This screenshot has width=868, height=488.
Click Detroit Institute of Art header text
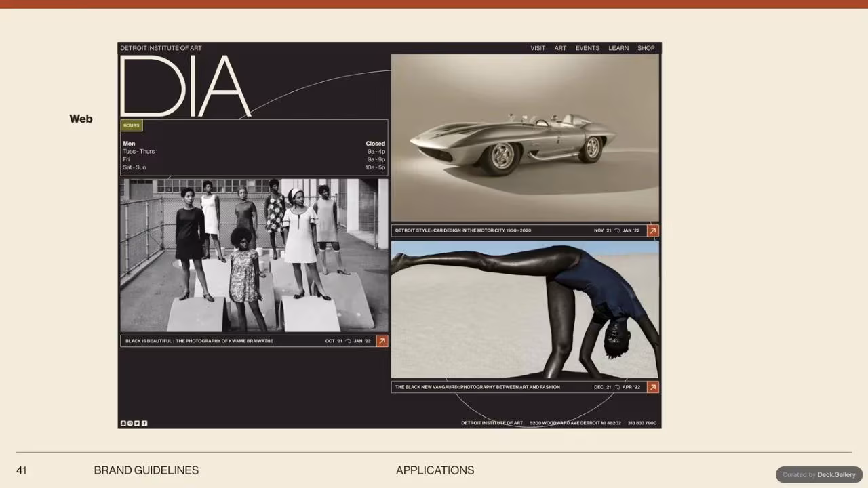pos(161,48)
